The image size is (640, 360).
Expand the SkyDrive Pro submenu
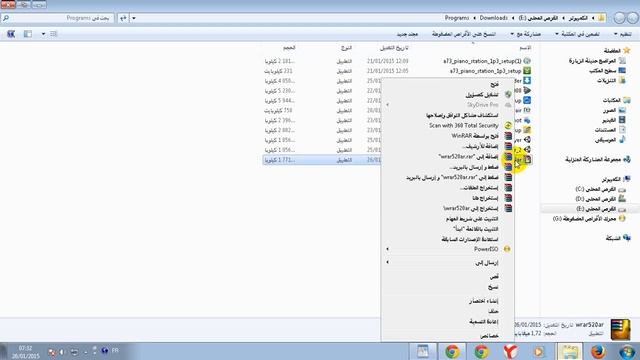tap(387, 105)
